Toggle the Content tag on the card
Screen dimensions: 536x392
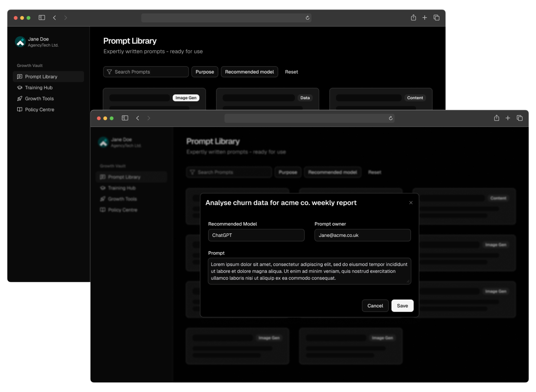(415, 98)
